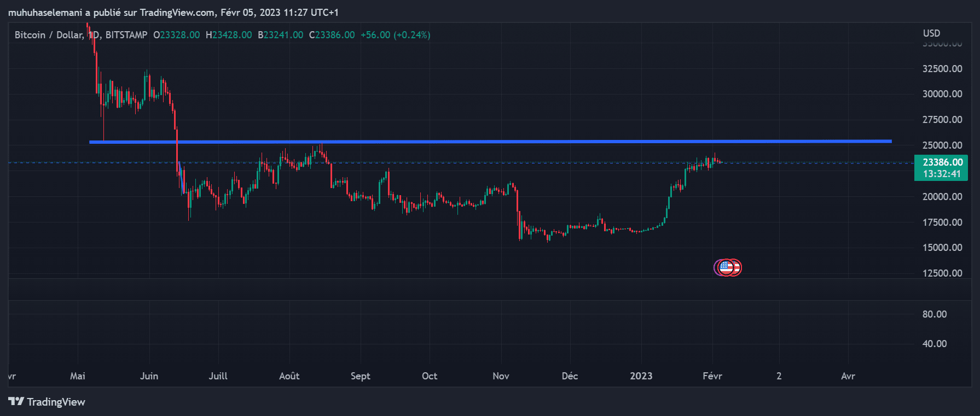This screenshot has height=416, width=980.
Task: Select the blue horizontal resistance line
Action: pyautogui.click(x=490, y=142)
